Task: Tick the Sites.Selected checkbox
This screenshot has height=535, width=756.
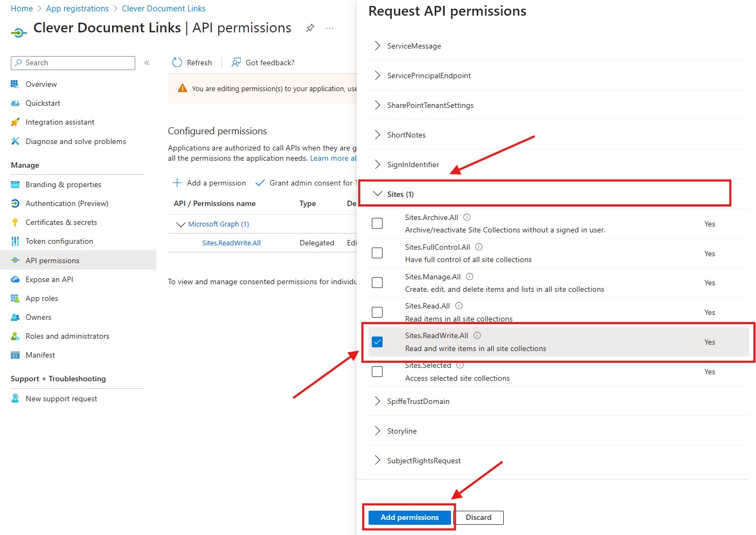Action: tap(377, 372)
